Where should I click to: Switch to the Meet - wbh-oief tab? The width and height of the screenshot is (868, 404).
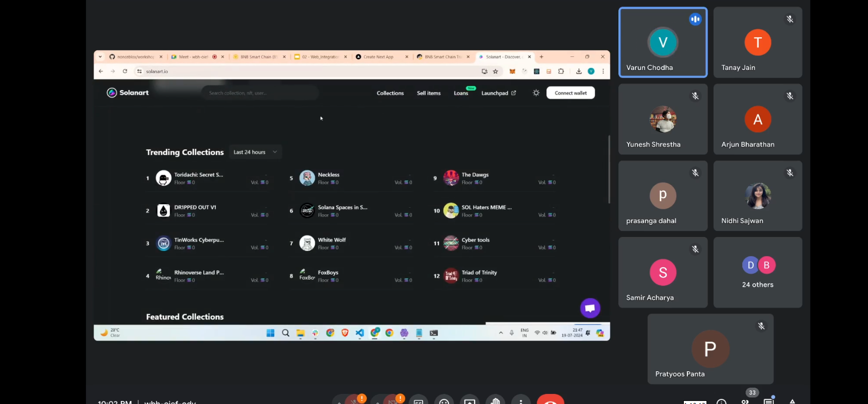[x=194, y=57]
